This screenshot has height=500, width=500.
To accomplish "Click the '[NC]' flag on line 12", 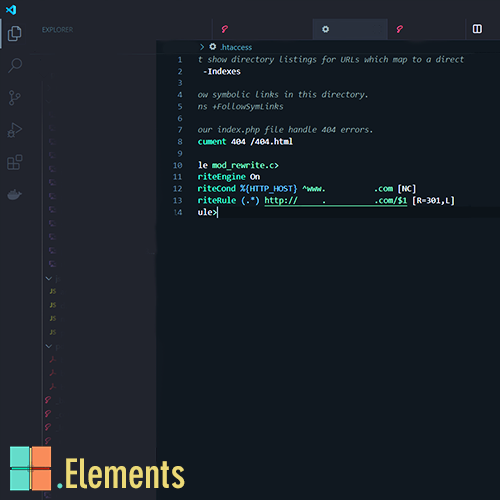I will [x=407, y=189].
